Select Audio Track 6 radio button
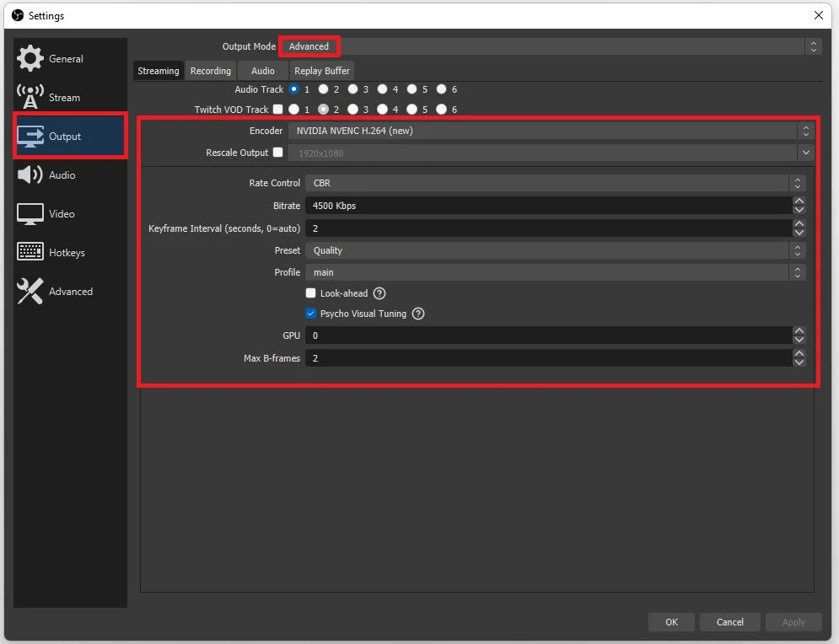 [x=441, y=89]
